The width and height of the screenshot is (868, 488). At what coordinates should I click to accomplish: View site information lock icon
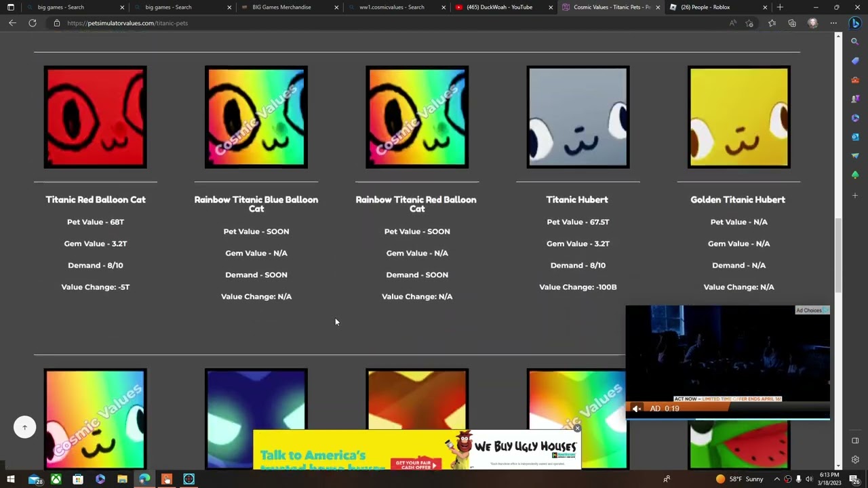coord(57,23)
